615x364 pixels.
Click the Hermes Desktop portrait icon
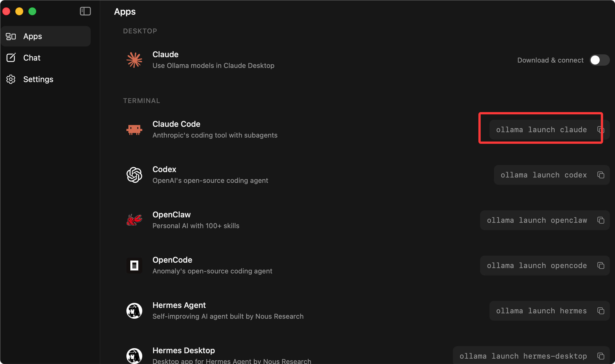(134, 356)
